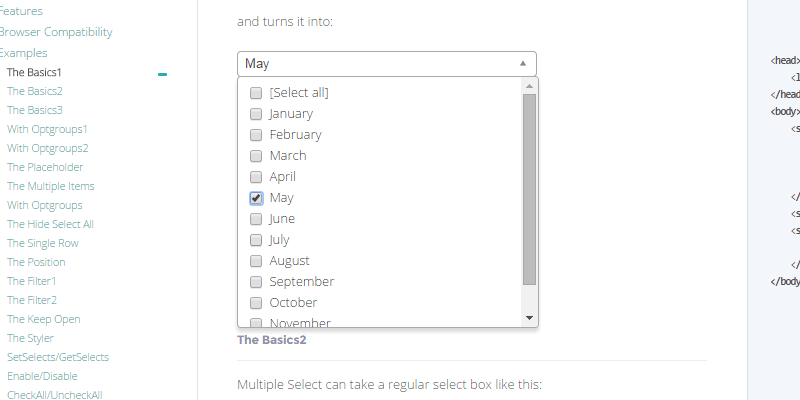Open The Hide Select All example
The width and height of the screenshot is (800, 400).
(50, 224)
